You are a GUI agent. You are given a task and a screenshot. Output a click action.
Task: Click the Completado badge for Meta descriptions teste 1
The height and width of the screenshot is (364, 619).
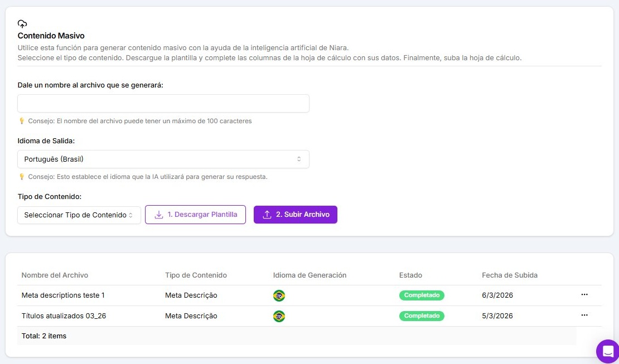pyautogui.click(x=422, y=295)
